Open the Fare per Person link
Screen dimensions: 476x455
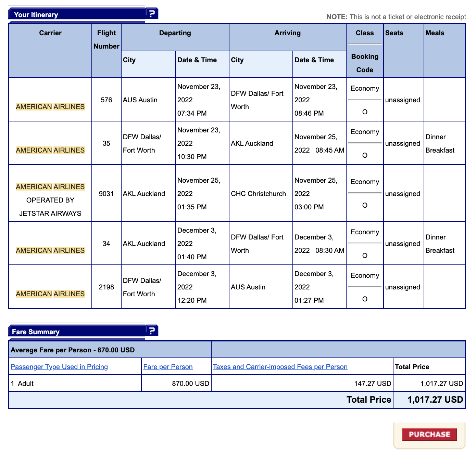(x=168, y=367)
